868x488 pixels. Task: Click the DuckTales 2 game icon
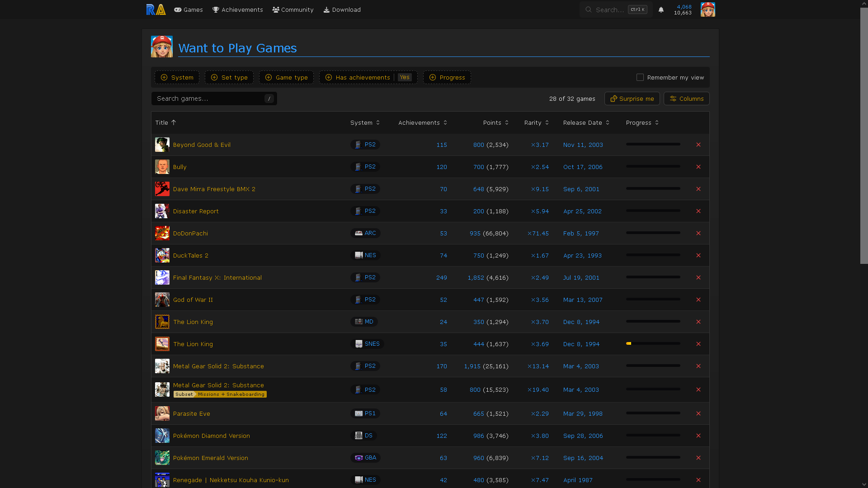162,255
